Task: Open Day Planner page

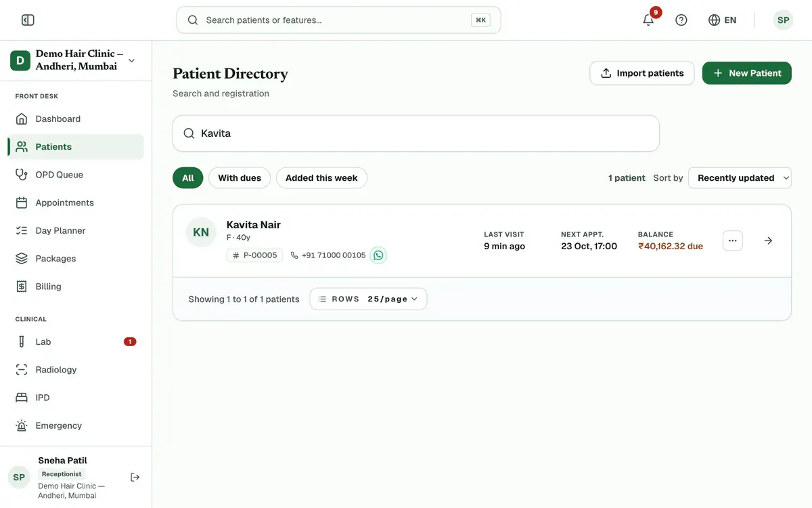Action: pos(76,230)
